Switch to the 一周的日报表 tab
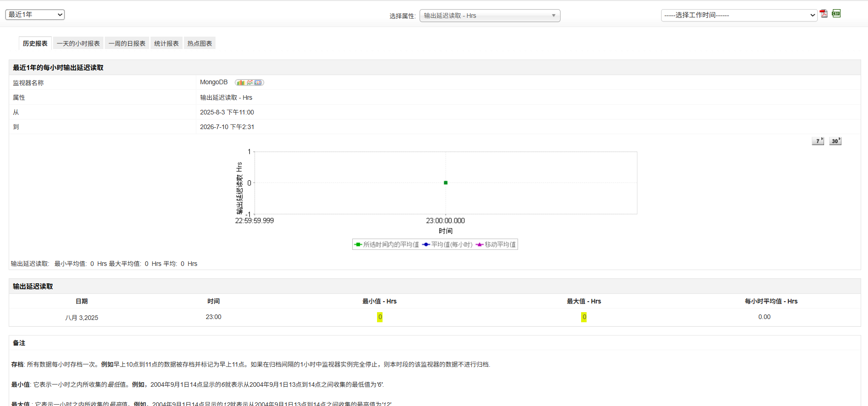The height and width of the screenshot is (406, 868). tap(127, 43)
